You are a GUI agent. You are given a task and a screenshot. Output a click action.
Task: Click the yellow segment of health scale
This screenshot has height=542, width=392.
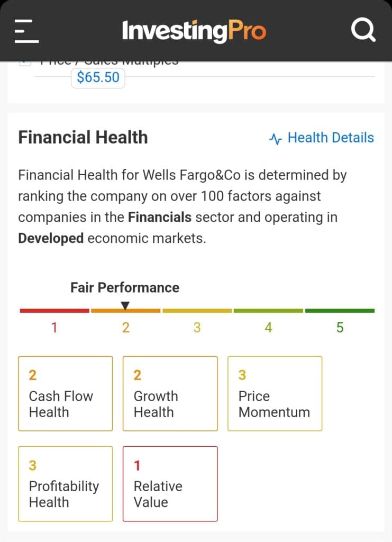click(x=197, y=311)
